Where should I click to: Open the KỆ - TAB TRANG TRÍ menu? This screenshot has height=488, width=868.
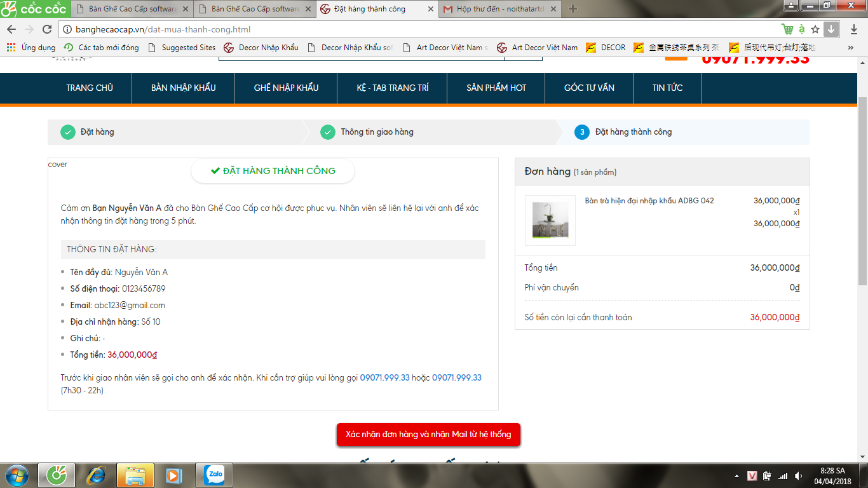pyautogui.click(x=393, y=88)
